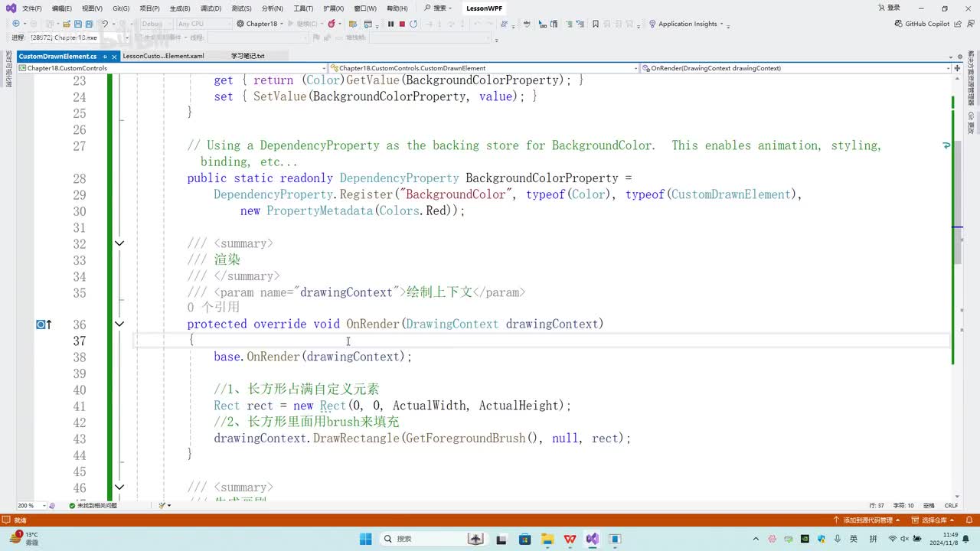This screenshot has height=551, width=980.
Task: Click line number 41 in the gutter
Action: [80, 406]
